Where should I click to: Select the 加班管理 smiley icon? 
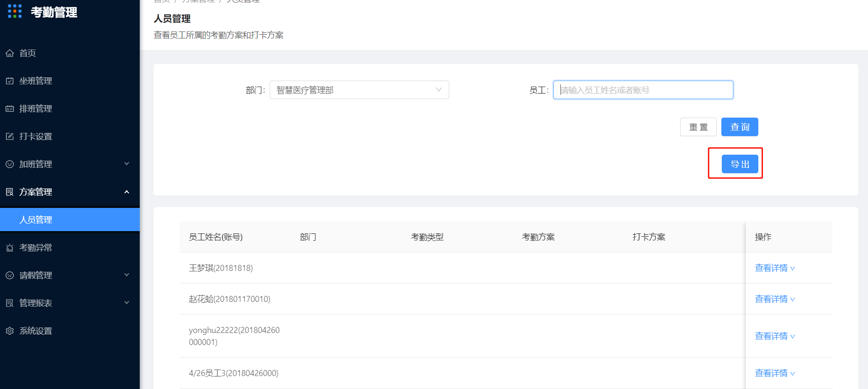click(10, 164)
